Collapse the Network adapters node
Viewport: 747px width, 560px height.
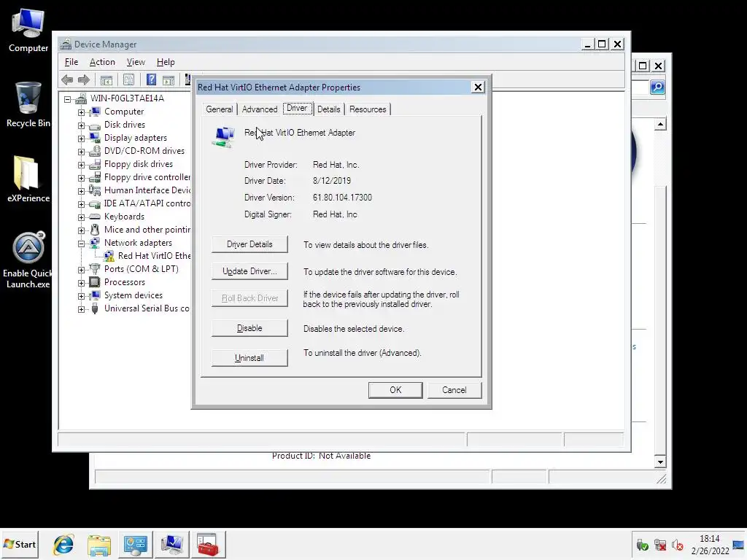click(x=82, y=244)
